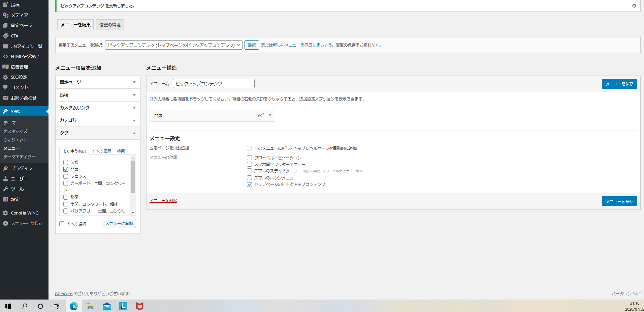Click the 外観 paintbrush icon
Image resolution: width=644 pixels, height=312 pixels.
[x=5, y=111]
